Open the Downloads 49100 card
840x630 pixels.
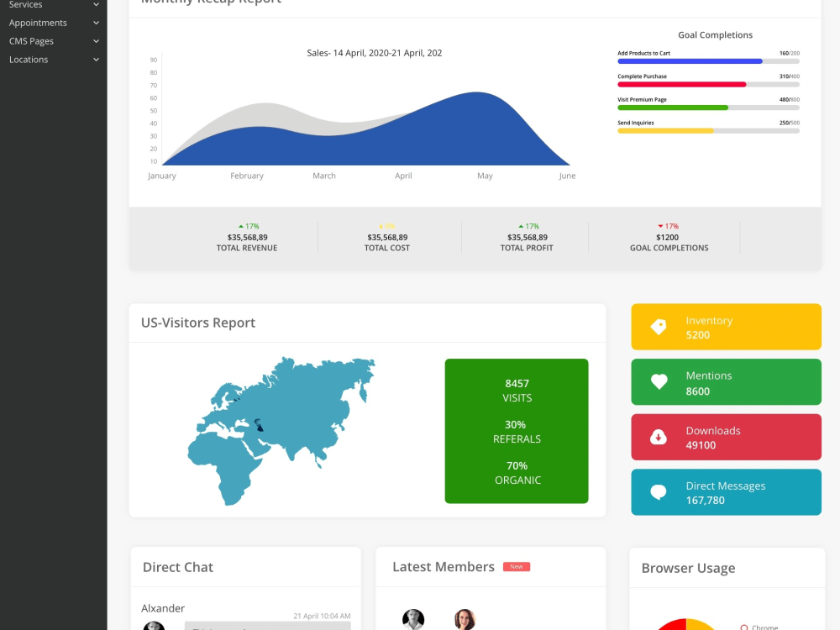pos(726,437)
